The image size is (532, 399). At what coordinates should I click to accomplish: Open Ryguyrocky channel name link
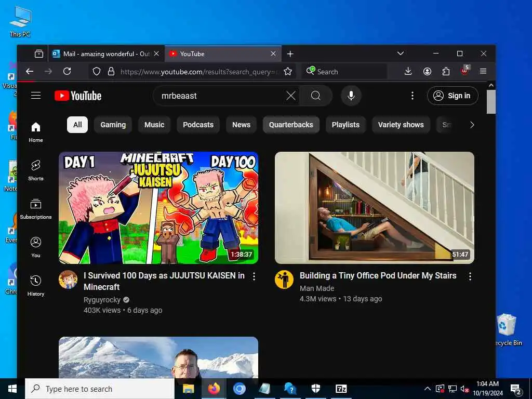click(102, 300)
